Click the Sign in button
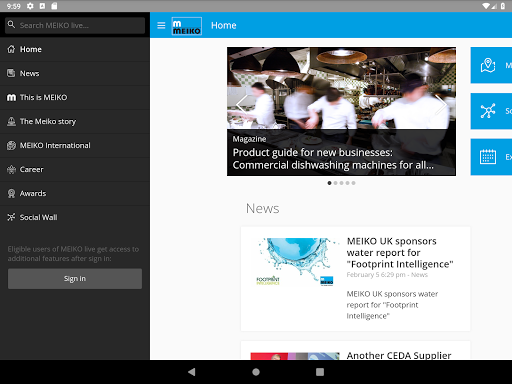Image resolution: width=512 pixels, height=384 pixels. 75,279
